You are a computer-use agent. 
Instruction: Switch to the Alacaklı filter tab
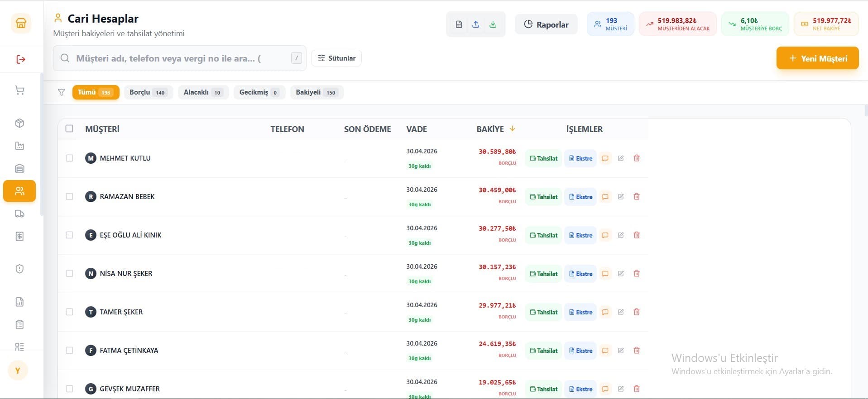[203, 92]
